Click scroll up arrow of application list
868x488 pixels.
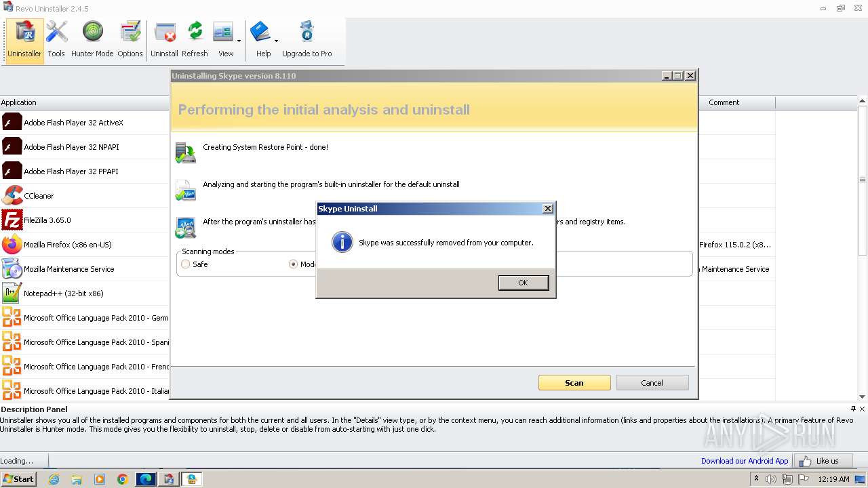pyautogui.click(x=863, y=102)
